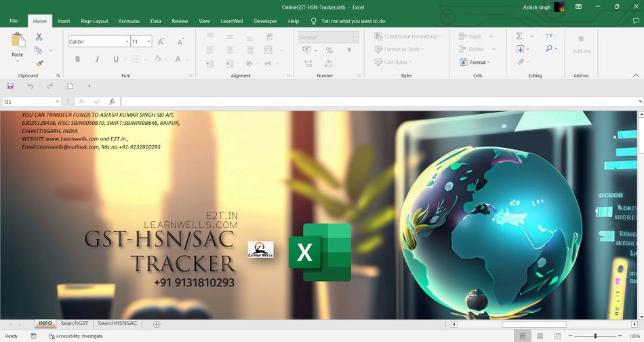Open the Format cells menu
The width and height of the screenshot is (644, 342).
coord(475,62)
